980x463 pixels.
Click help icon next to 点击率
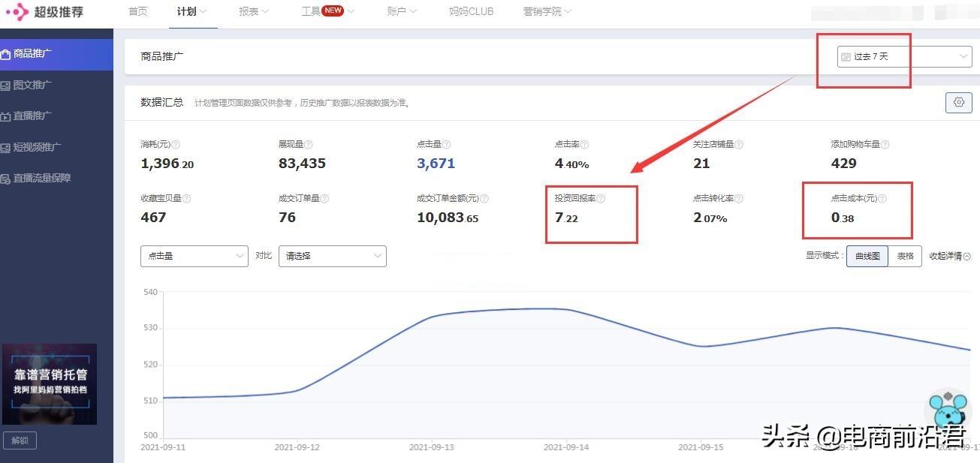(585, 145)
